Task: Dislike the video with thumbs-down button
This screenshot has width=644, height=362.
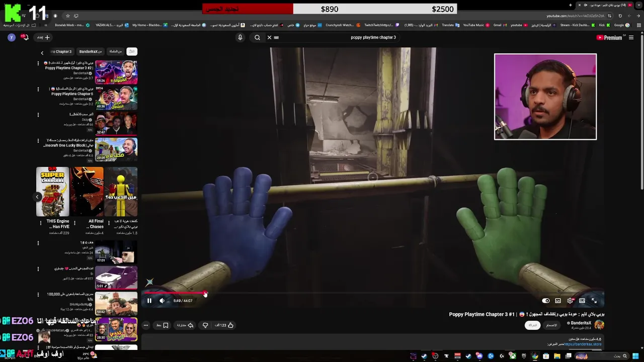Action: click(x=205, y=325)
